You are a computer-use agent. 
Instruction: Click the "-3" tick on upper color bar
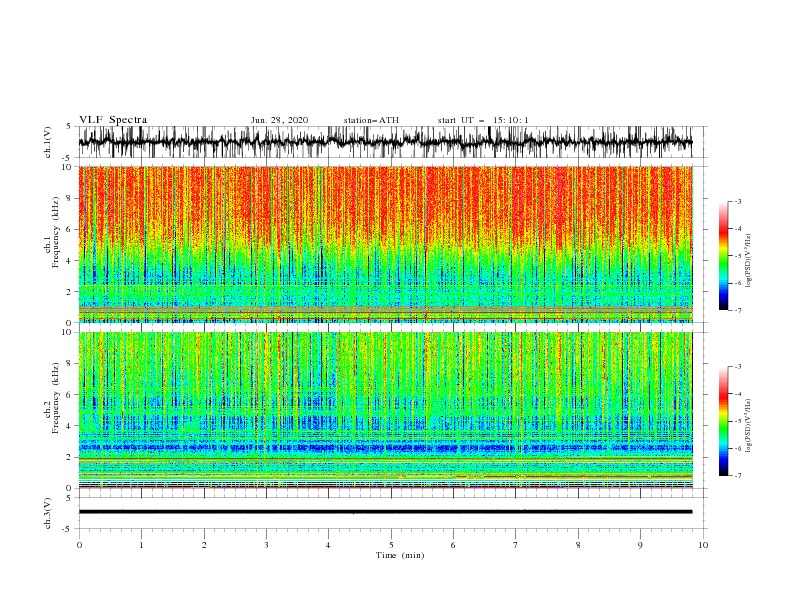coord(737,201)
